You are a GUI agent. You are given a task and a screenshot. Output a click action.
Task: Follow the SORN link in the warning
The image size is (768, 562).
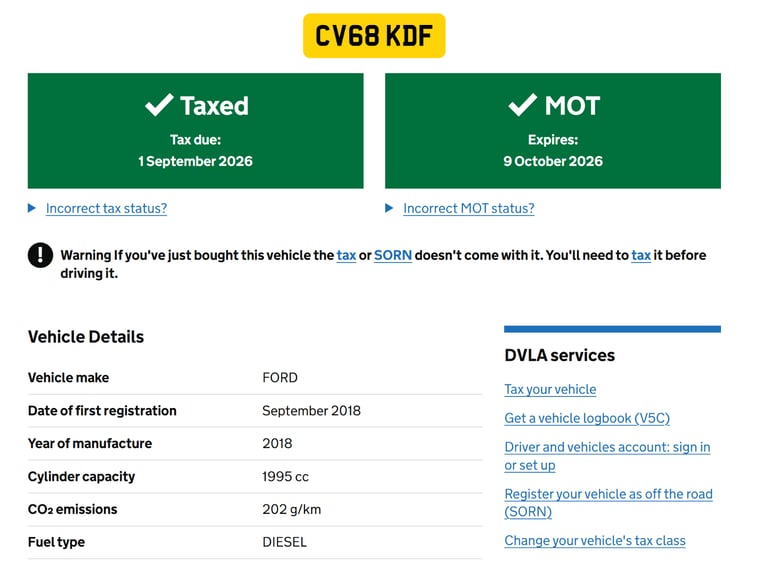click(x=393, y=255)
